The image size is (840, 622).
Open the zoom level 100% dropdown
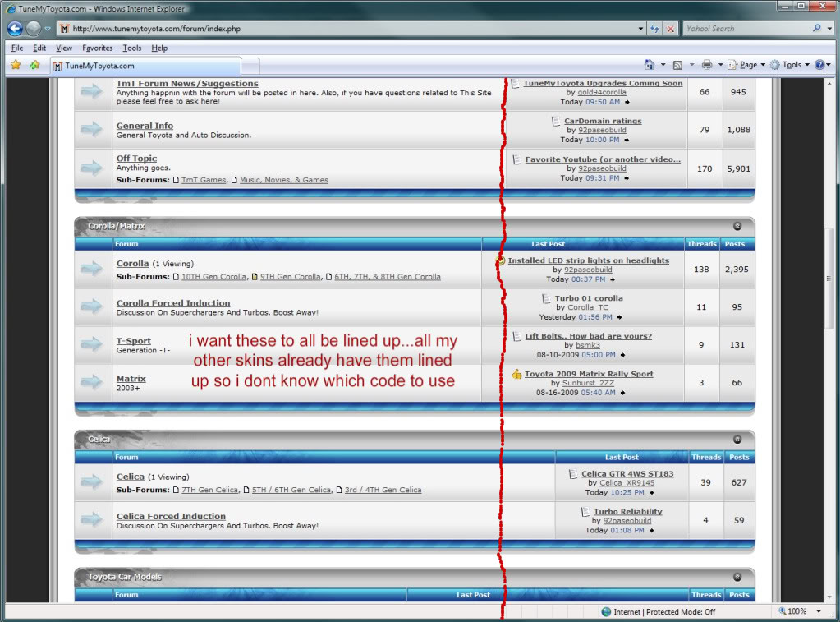coord(819,611)
